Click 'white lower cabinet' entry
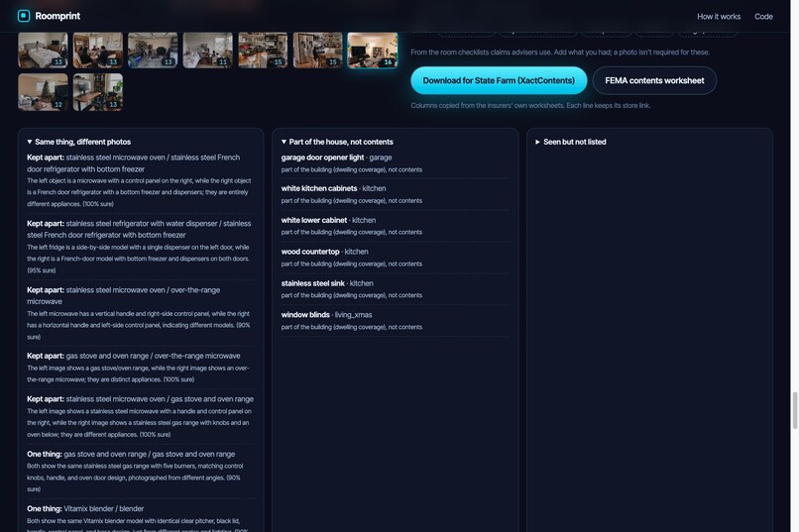The width and height of the screenshot is (799, 532). click(x=395, y=226)
